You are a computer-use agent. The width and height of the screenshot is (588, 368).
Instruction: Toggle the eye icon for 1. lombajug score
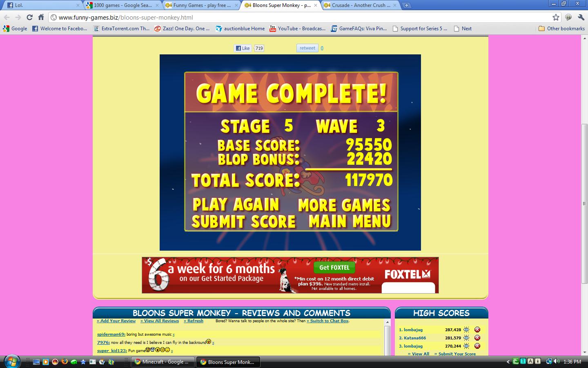[466, 330]
